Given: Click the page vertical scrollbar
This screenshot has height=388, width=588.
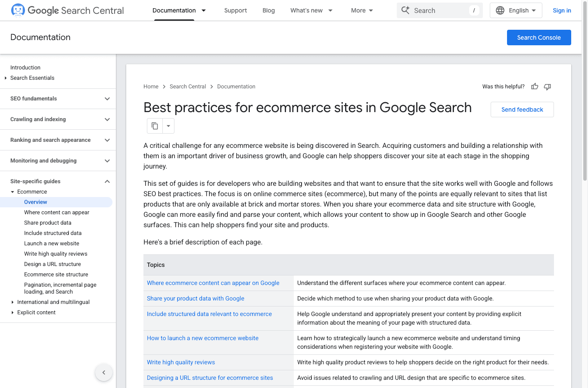Looking at the screenshot, I should (x=585, y=91).
